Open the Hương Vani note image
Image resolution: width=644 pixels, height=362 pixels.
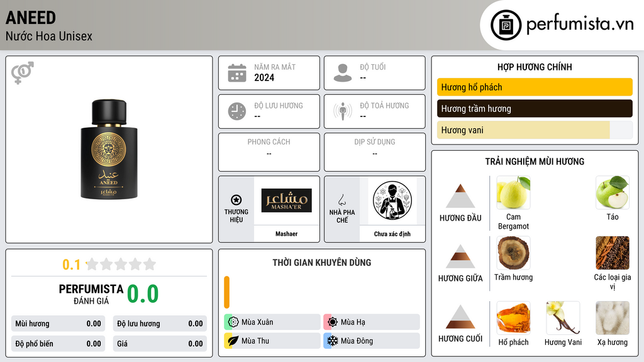563,318
